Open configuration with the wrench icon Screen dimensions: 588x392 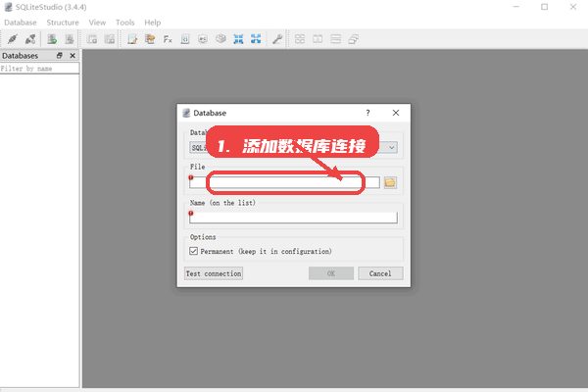pyautogui.click(x=277, y=39)
